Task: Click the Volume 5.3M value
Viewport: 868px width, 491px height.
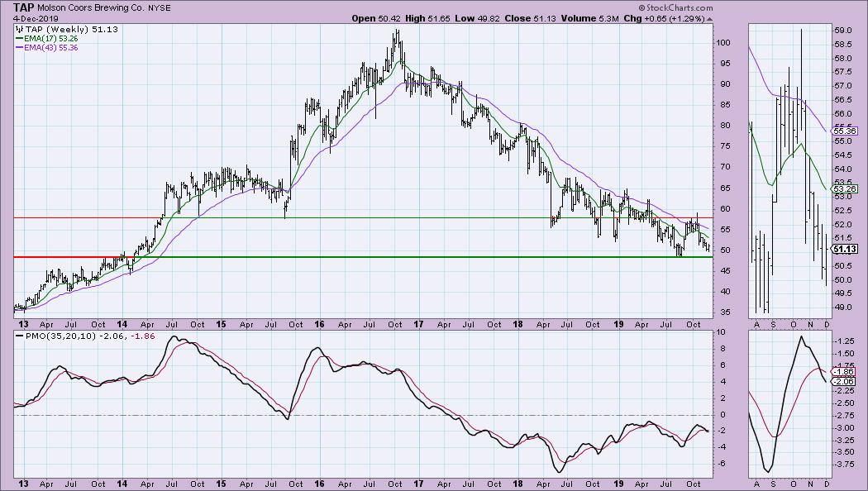Action: click(589, 18)
